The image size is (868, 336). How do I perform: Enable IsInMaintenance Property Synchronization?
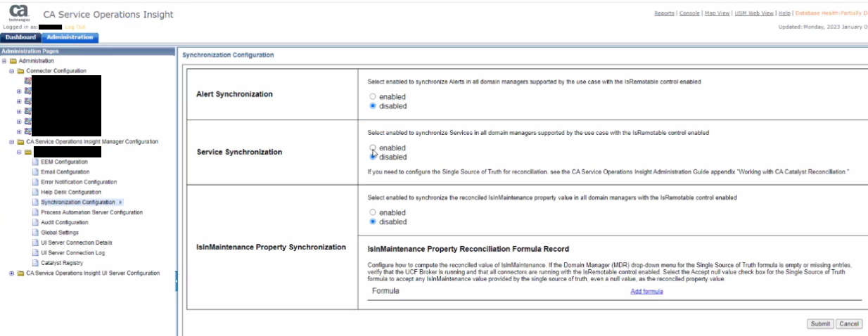point(373,212)
